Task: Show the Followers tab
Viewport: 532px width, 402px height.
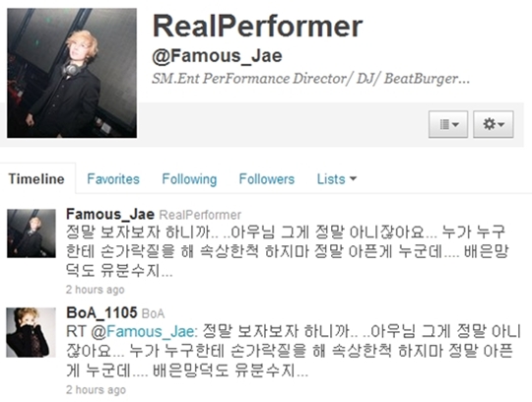Action: (x=267, y=178)
